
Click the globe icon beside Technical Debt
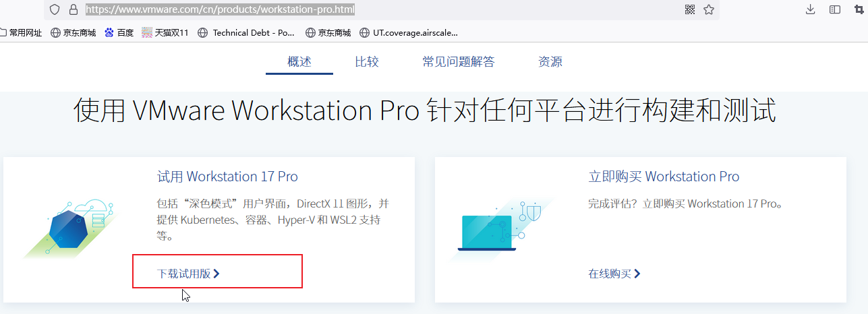click(202, 32)
